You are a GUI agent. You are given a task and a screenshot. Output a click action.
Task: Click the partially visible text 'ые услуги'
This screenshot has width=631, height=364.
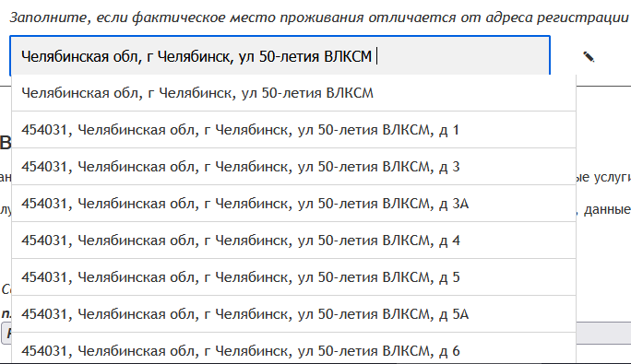tap(603, 177)
